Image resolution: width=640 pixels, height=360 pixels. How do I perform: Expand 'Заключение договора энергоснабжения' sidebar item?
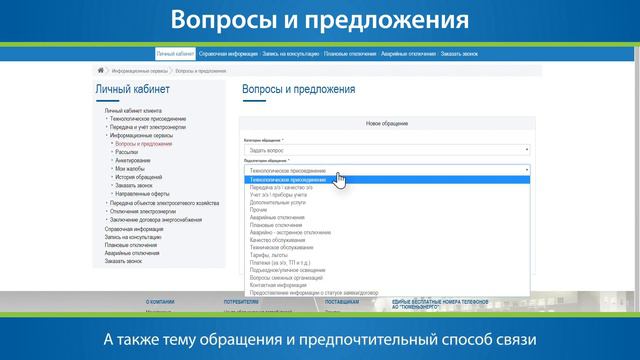pyautogui.click(x=156, y=220)
